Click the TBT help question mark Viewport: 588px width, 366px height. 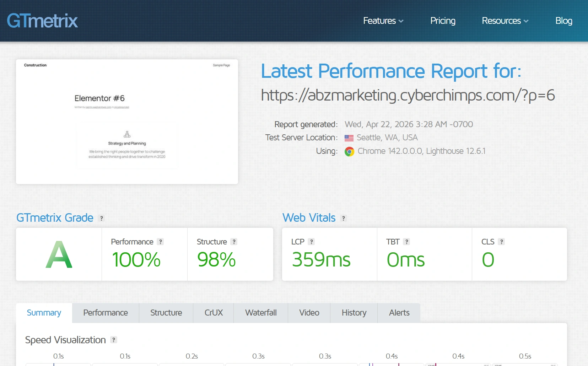[x=407, y=242]
